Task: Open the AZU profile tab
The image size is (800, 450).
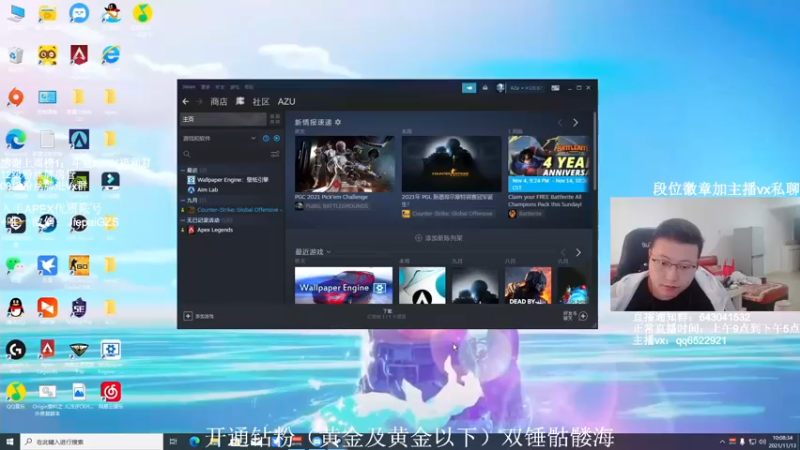Action: (286, 102)
